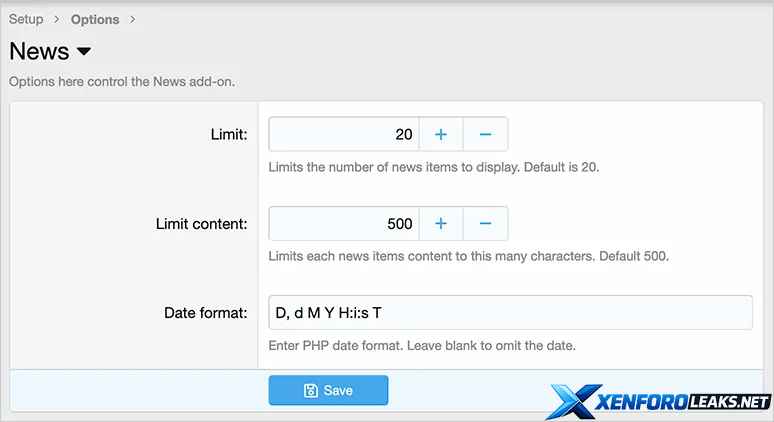Viewport: 774px width, 422px height.
Task: Click the PHP date format hint text
Action: (422, 346)
